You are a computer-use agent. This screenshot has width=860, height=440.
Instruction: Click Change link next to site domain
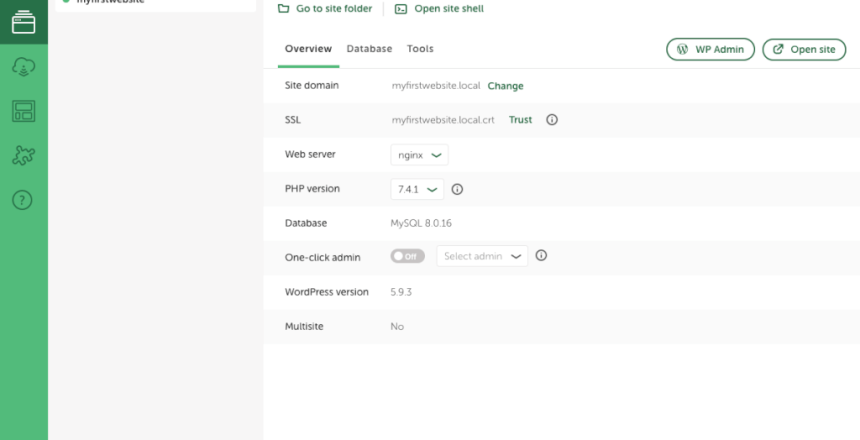pyautogui.click(x=505, y=86)
